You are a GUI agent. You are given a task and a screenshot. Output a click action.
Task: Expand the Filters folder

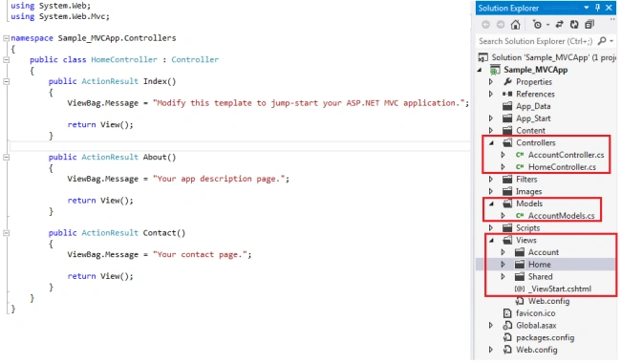pyautogui.click(x=491, y=179)
